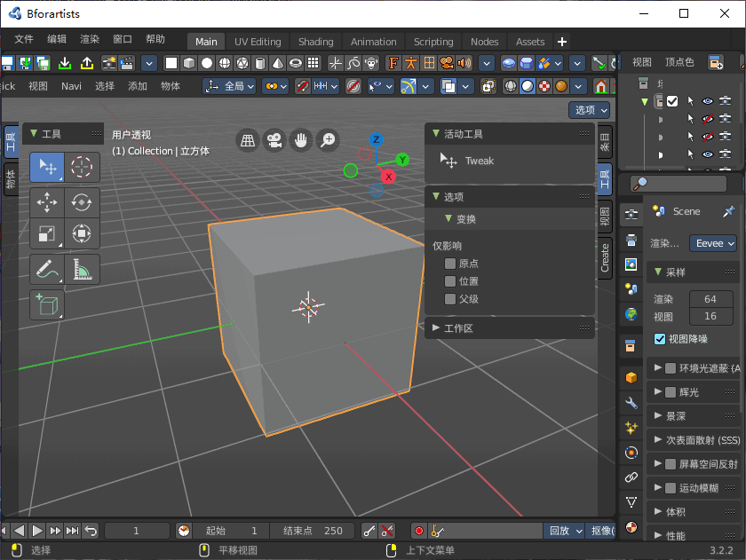Select the Scale tool
The image size is (746, 560).
46,234
